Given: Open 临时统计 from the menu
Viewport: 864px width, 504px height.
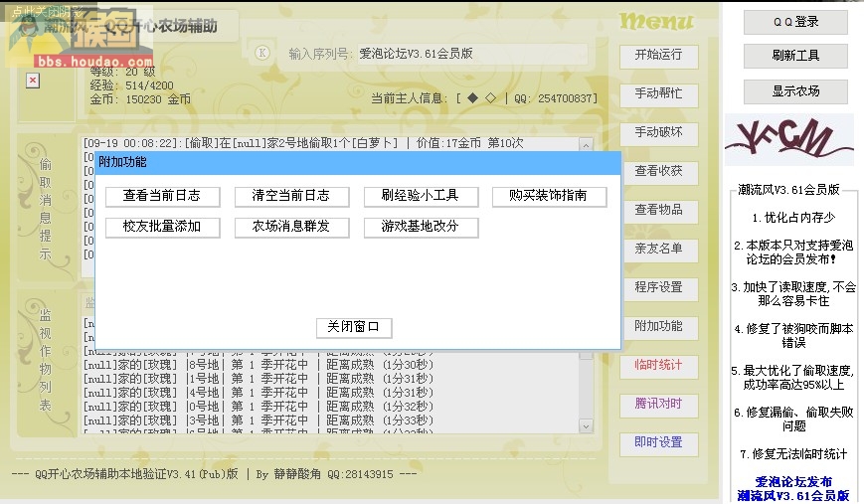Looking at the screenshot, I should [658, 366].
